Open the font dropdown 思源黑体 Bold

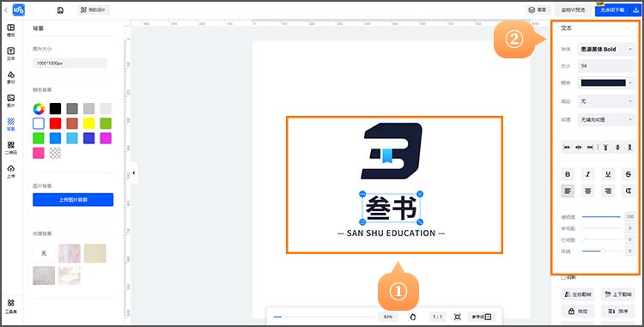point(606,49)
